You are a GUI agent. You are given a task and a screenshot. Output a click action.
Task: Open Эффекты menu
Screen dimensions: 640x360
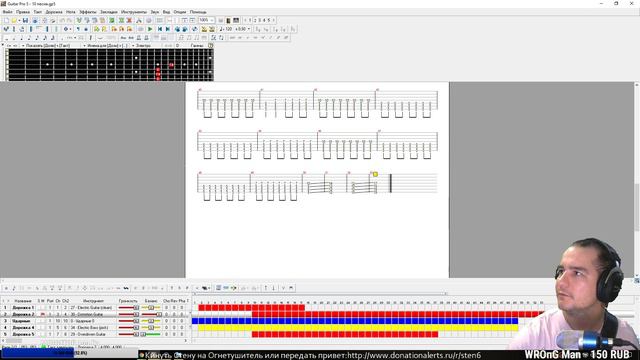point(88,12)
